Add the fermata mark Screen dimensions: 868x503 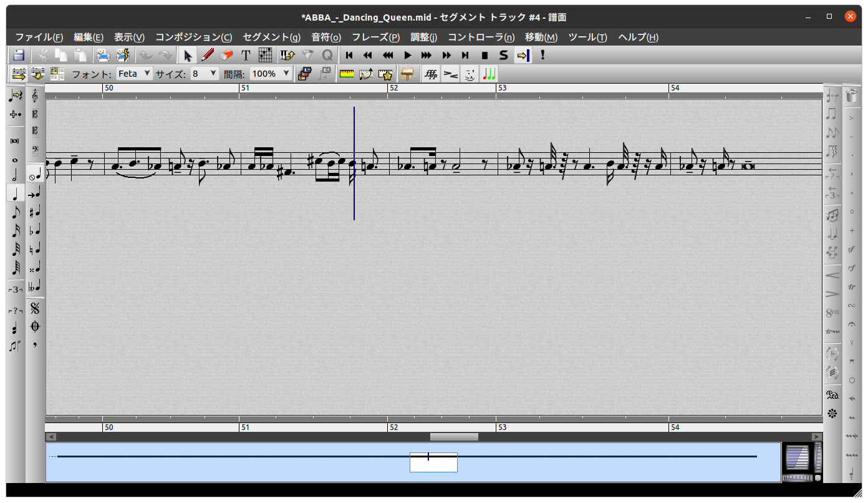(x=852, y=324)
